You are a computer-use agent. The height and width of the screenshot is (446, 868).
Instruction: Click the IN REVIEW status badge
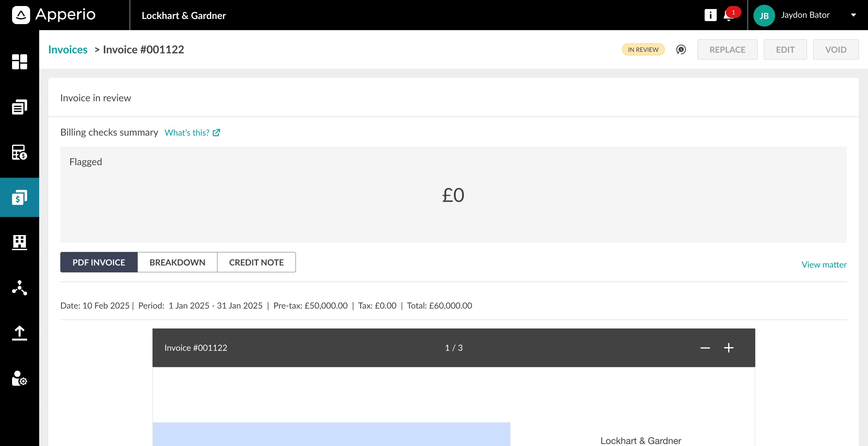pyautogui.click(x=643, y=49)
